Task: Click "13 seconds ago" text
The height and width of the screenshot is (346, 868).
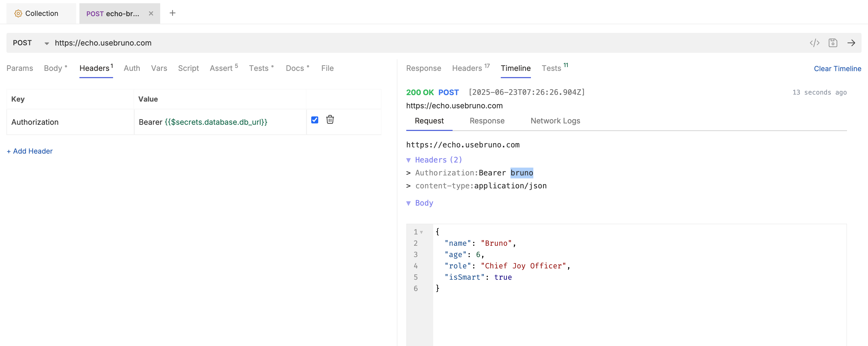Action: 820,92
